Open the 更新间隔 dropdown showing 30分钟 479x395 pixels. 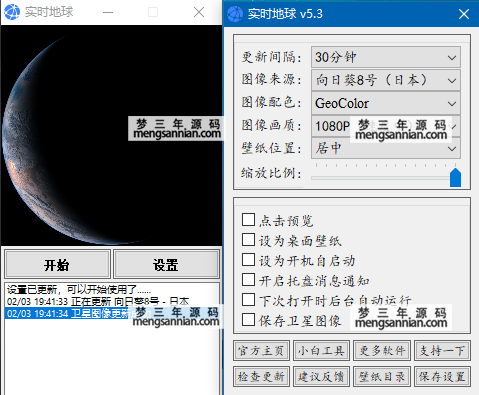point(386,57)
